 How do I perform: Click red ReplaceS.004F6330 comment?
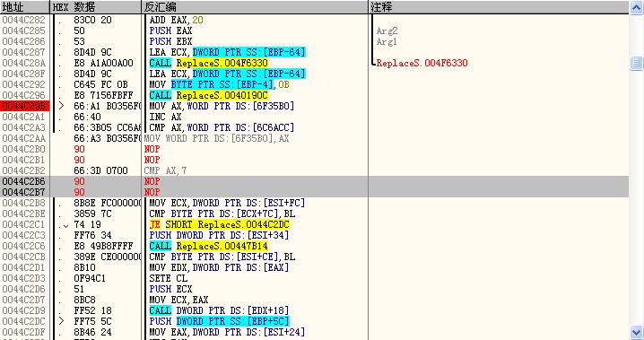point(422,63)
